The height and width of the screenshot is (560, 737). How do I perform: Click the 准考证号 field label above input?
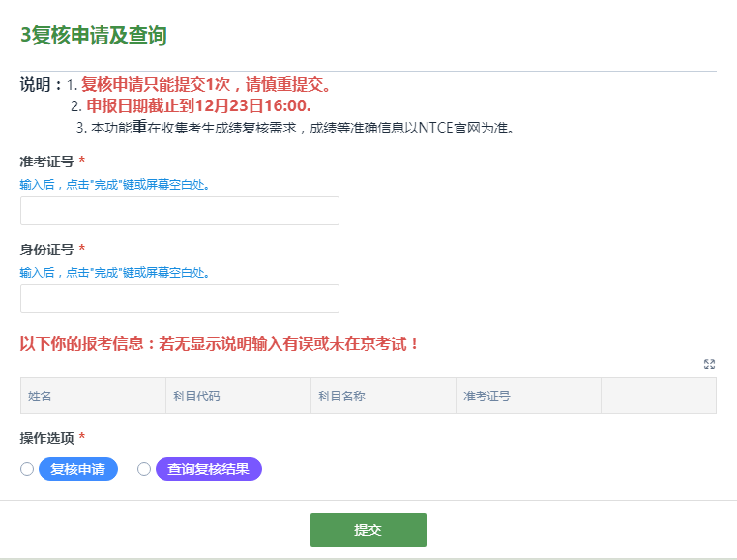pos(46,162)
